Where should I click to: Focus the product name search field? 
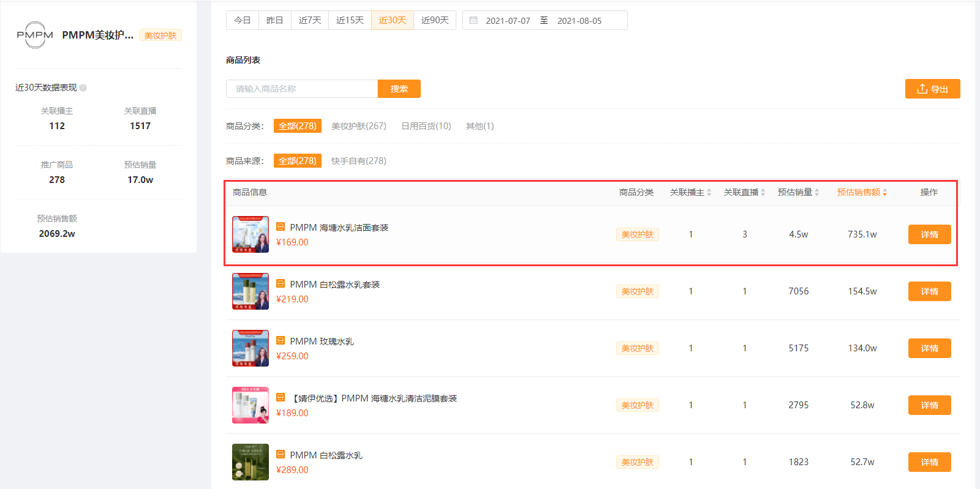(x=302, y=89)
